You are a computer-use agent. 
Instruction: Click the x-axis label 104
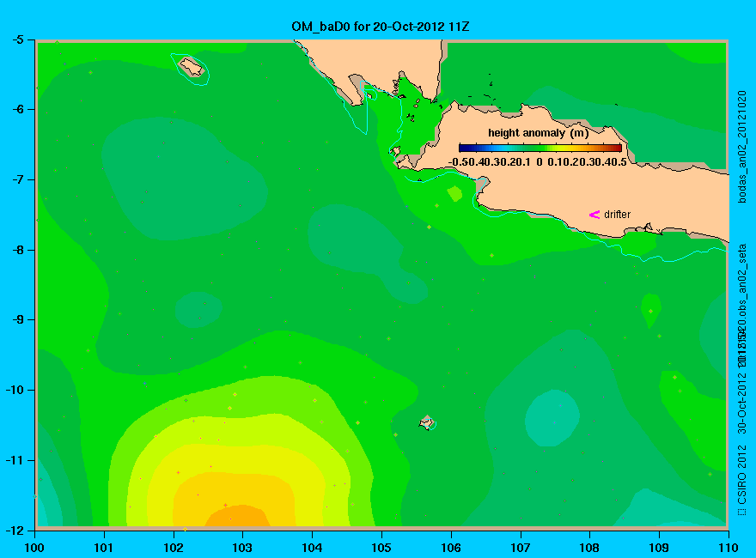pos(312,548)
